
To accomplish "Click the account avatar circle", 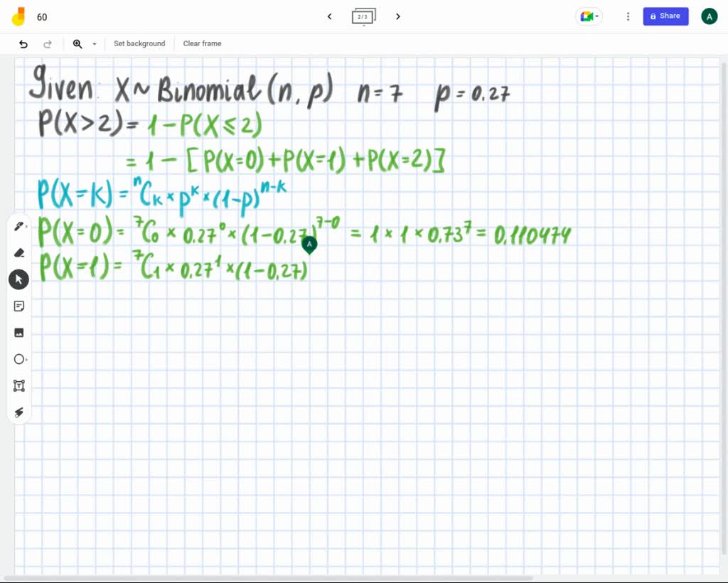I will coord(709,16).
